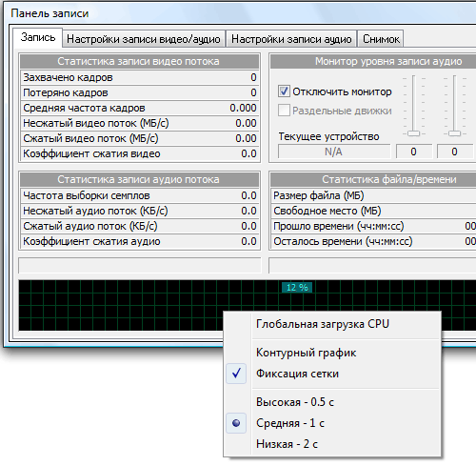
Task: Click the left audio level slider thumb
Action: pos(413,133)
